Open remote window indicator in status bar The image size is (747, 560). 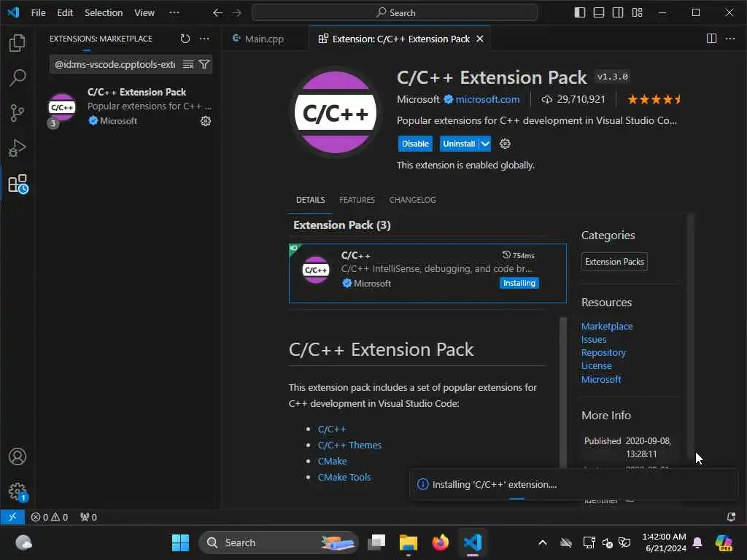coord(12,517)
